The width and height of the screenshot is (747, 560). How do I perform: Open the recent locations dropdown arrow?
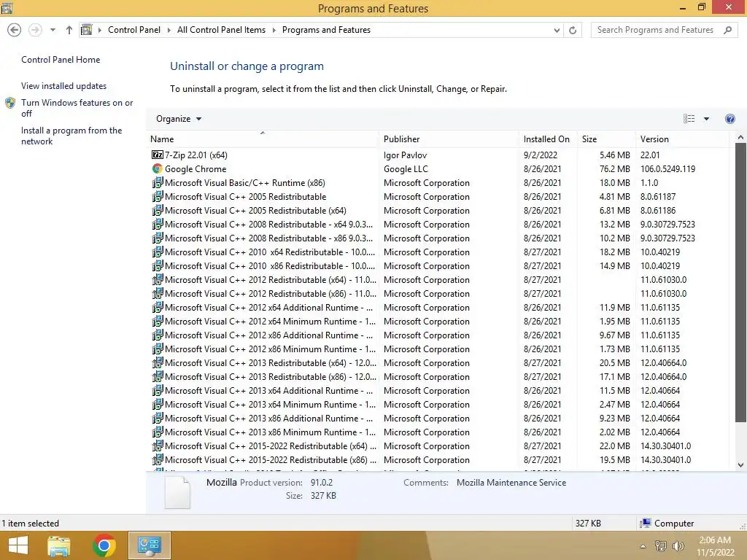tap(53, 30)
